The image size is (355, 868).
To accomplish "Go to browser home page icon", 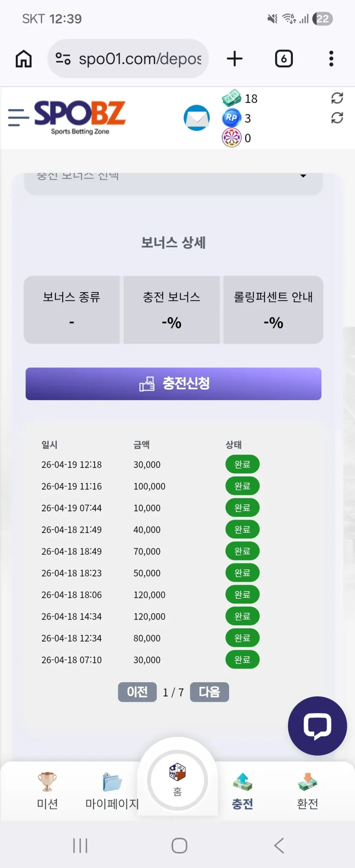I will tap(24, 59).
